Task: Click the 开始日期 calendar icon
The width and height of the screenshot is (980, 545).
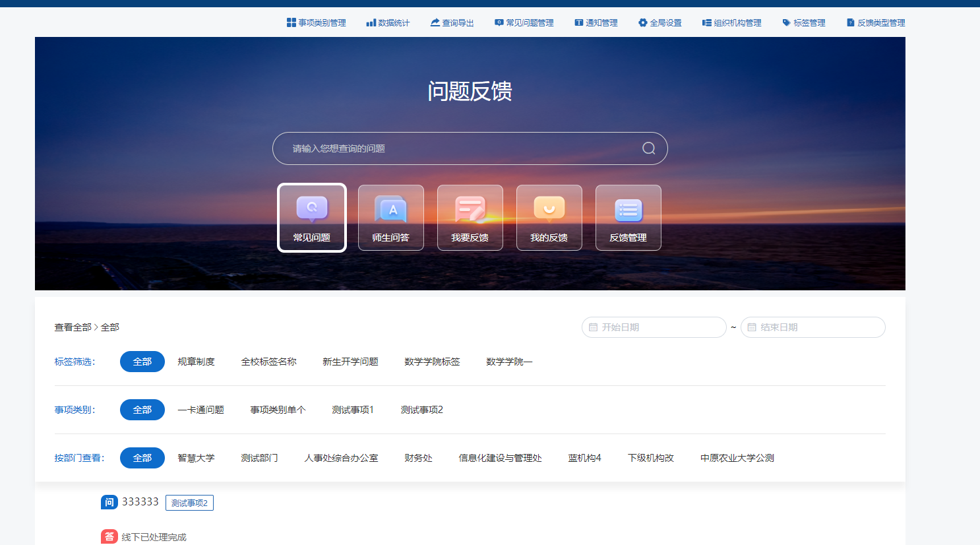Action: 593,327
